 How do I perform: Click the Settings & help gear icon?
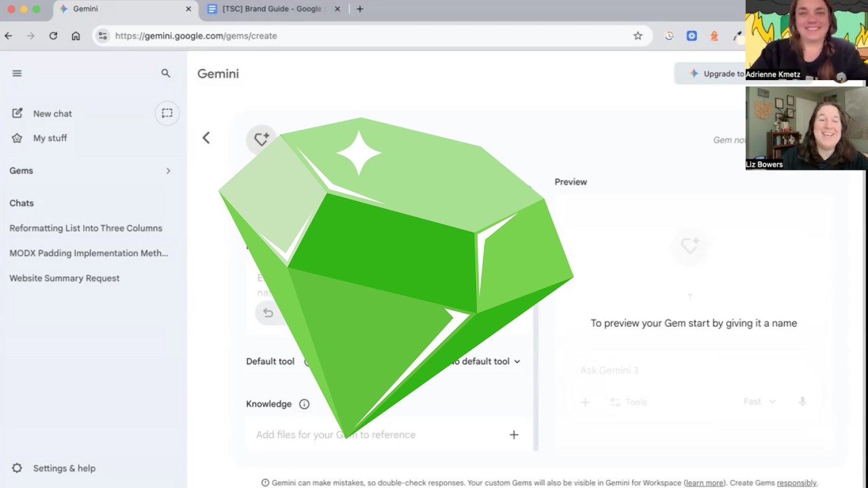(x=18, y=468)
